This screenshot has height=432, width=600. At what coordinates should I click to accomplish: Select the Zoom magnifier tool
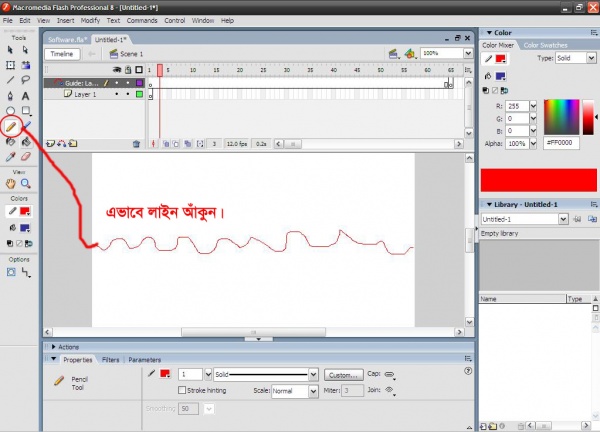[x=26, y=184]
